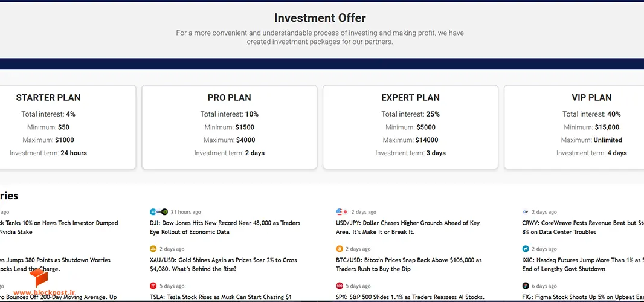This screenshot has height=302, width=644.
Task: Click the Nasdaq IXIC blue icon
Action: [526, 249]
